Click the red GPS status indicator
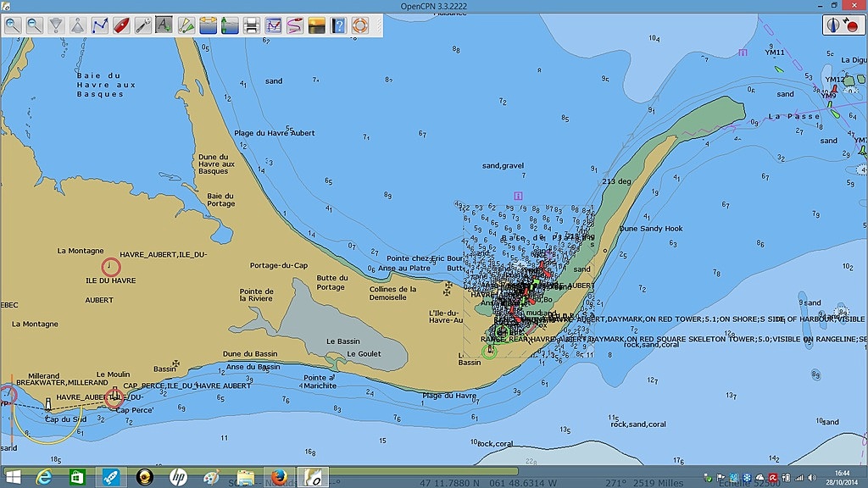 (851, 25)
